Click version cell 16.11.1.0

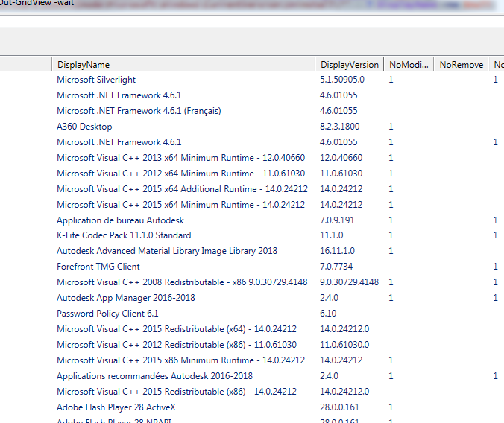[337, 251]
